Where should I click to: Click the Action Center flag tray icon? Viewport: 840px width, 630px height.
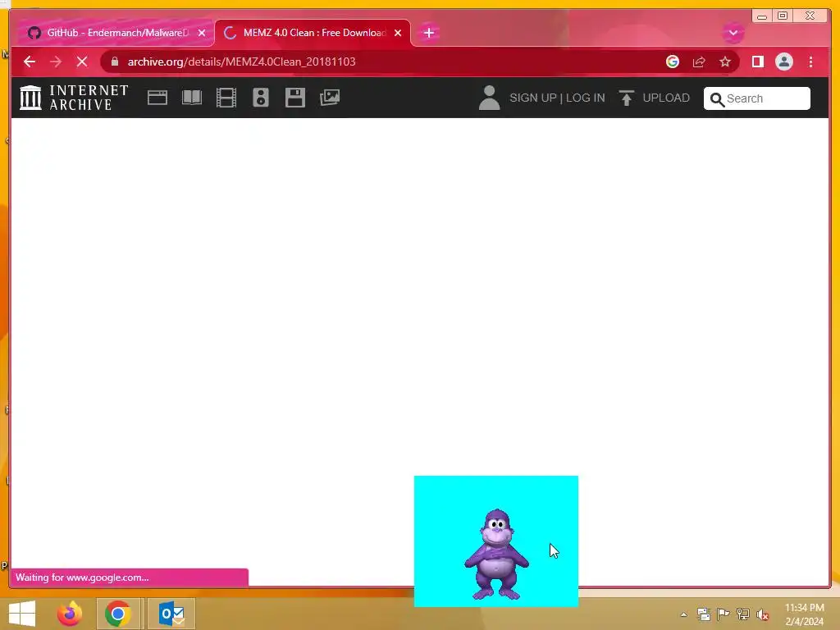pos(724,614)
